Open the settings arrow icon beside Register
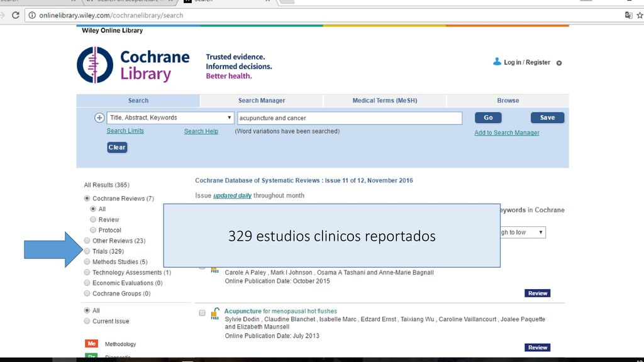Screen dimensions: 644x362 (x=559, y=63)
